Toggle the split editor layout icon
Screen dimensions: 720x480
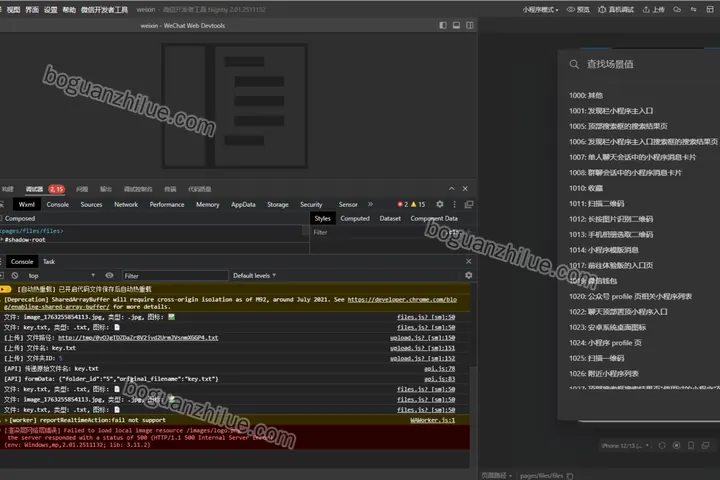point(470,25)
